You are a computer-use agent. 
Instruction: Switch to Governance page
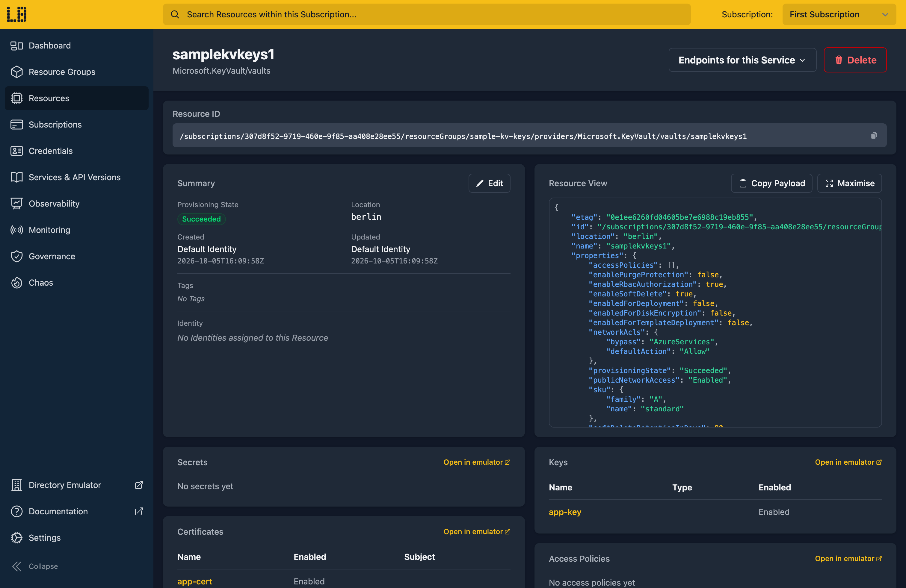click(76, 256)
